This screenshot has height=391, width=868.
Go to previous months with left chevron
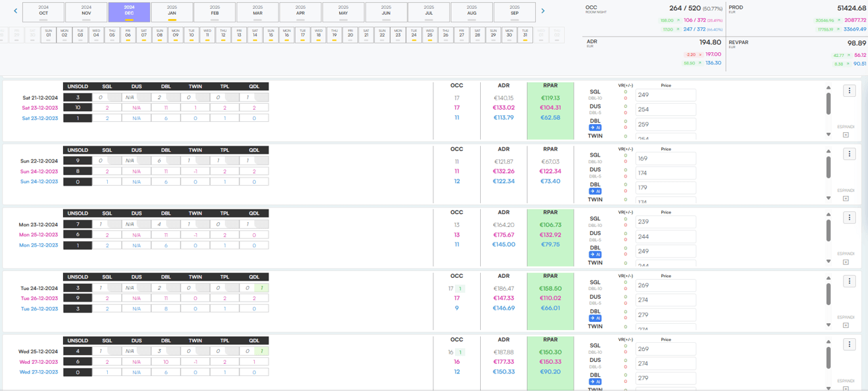16,11
